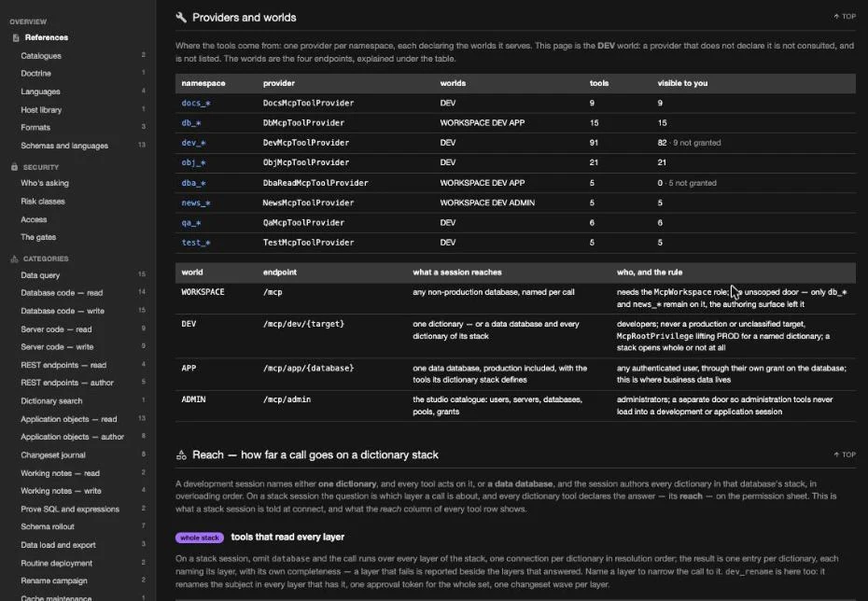The width and height of the screenshot is (868, 601).
Task: Click the Security lock icon in sidebar
Action: click(14, 166)
